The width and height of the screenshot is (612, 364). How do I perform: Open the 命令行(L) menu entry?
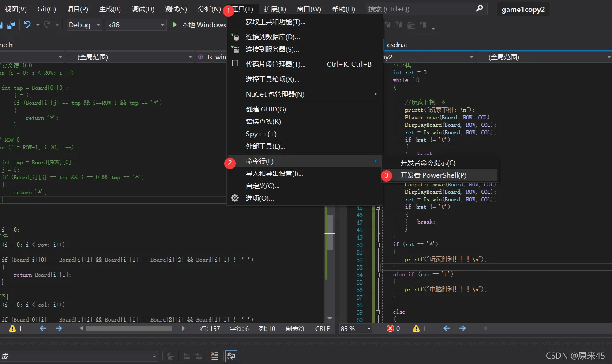pyautogui.click(x=304, y=161)
